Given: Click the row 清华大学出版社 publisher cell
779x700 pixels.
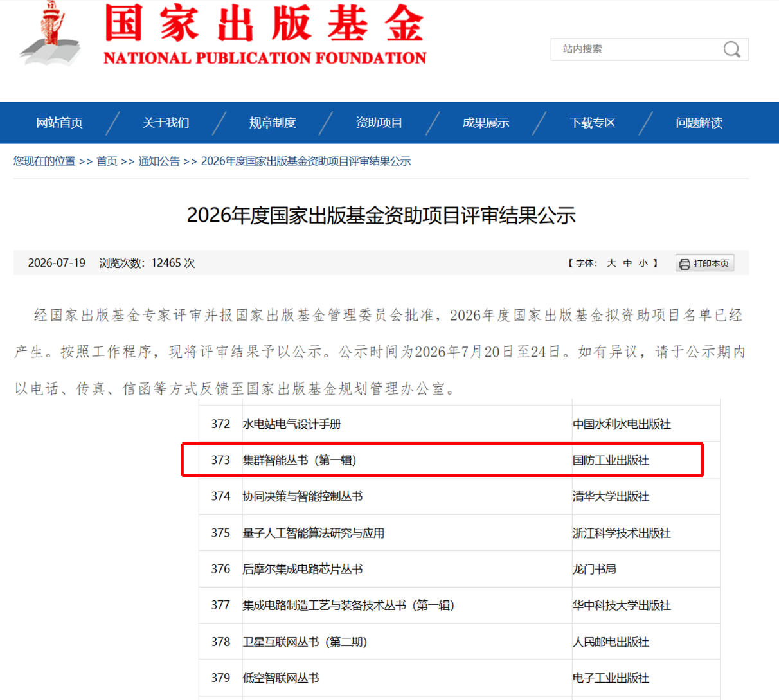Looking at the screenshot, I should pos(611,496).
